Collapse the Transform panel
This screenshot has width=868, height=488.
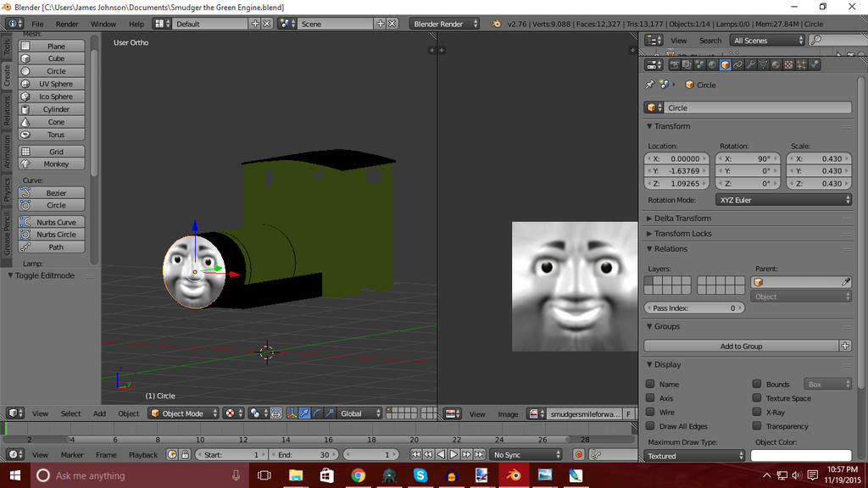click(x=649, y=126)
